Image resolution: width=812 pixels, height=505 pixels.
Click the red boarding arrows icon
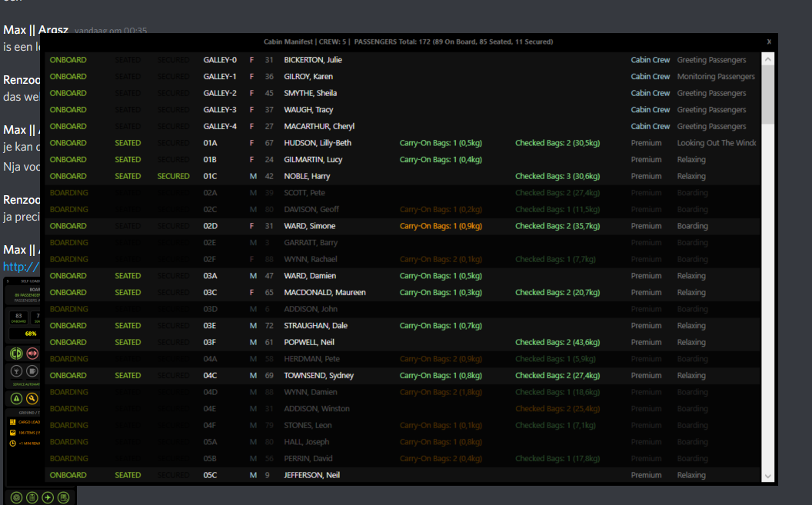pyautogui.click(x=32, y=354)
